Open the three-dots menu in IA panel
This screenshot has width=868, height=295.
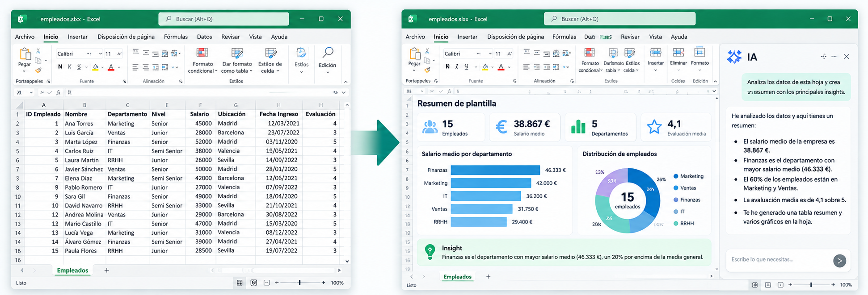pos(834,57)
